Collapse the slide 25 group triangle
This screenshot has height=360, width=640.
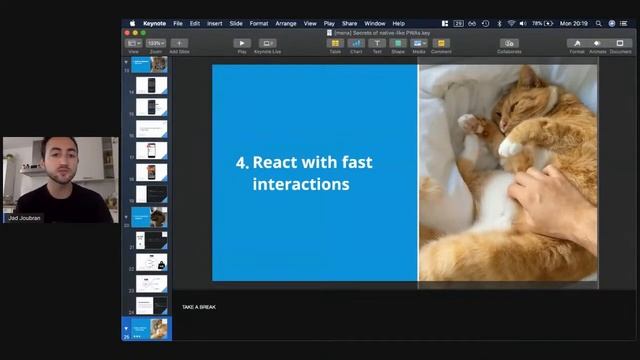tap(126, 328)
